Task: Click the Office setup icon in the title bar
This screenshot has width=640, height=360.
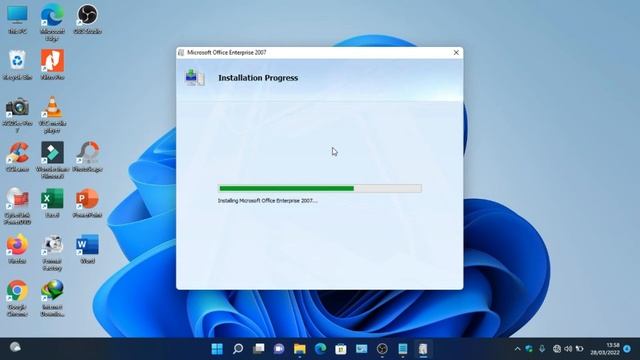Action: (x=181, y=53)
